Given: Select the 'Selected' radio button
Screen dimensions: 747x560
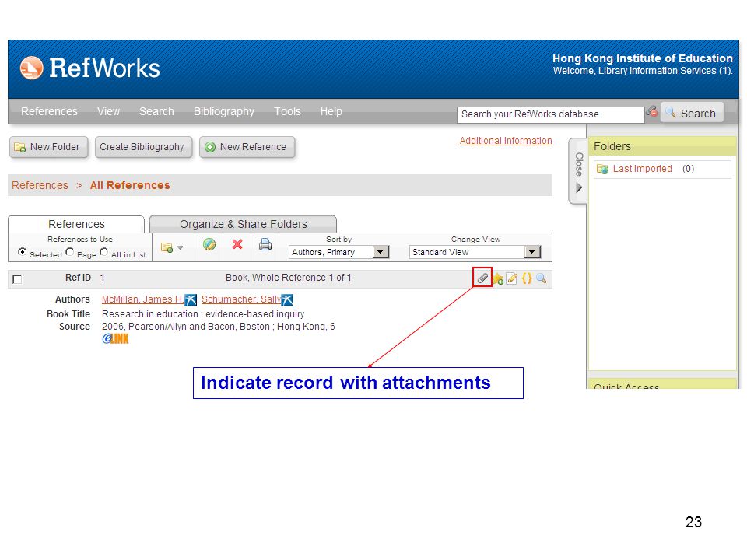Looking at the screenshot, I should coord(22,251).
